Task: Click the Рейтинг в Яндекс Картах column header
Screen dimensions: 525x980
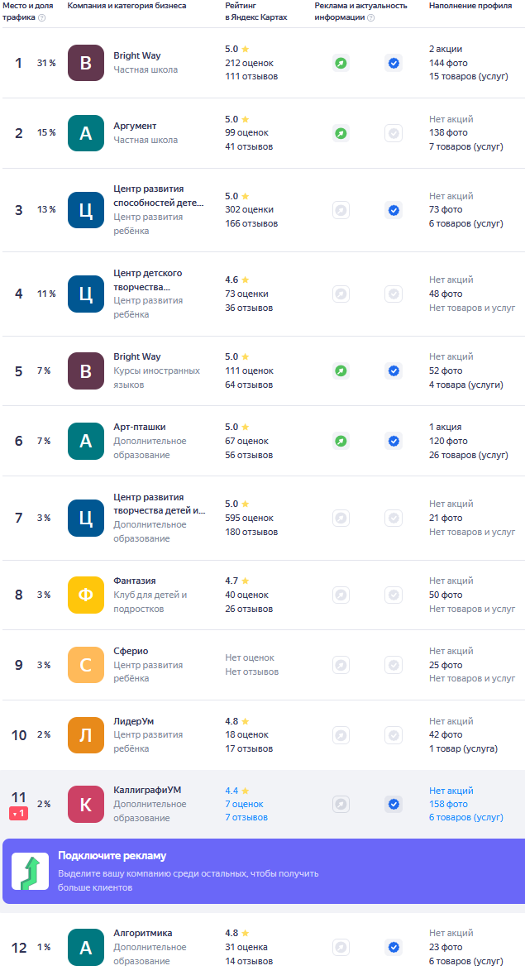Action: 256,12
